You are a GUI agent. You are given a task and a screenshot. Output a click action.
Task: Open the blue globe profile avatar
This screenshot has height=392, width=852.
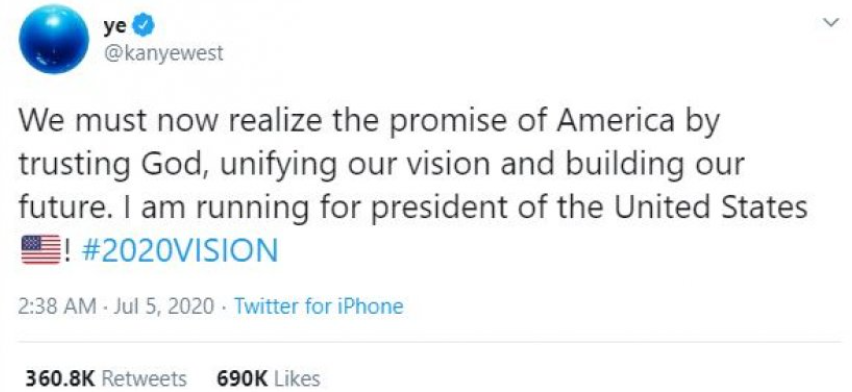pos(53,39)
